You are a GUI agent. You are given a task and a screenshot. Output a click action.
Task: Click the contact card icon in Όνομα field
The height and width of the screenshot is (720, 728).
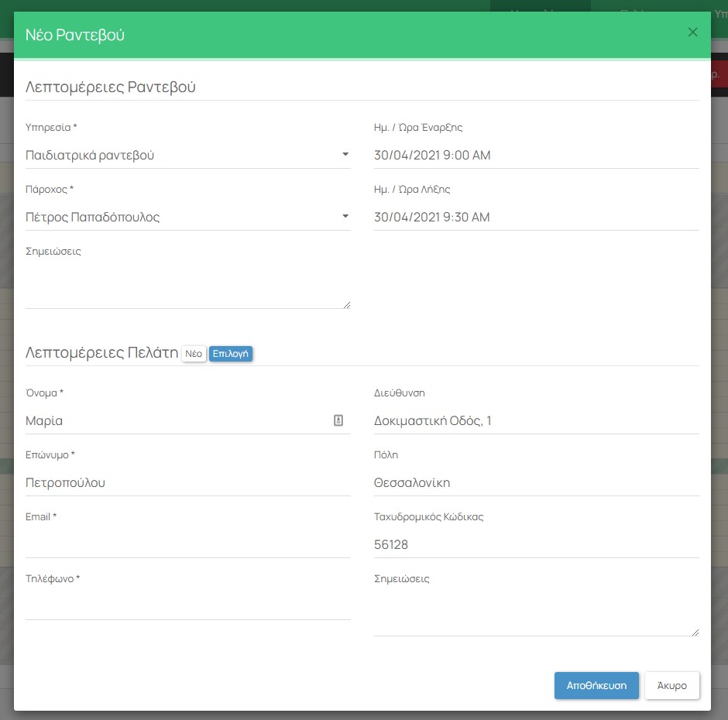[338, 420]
